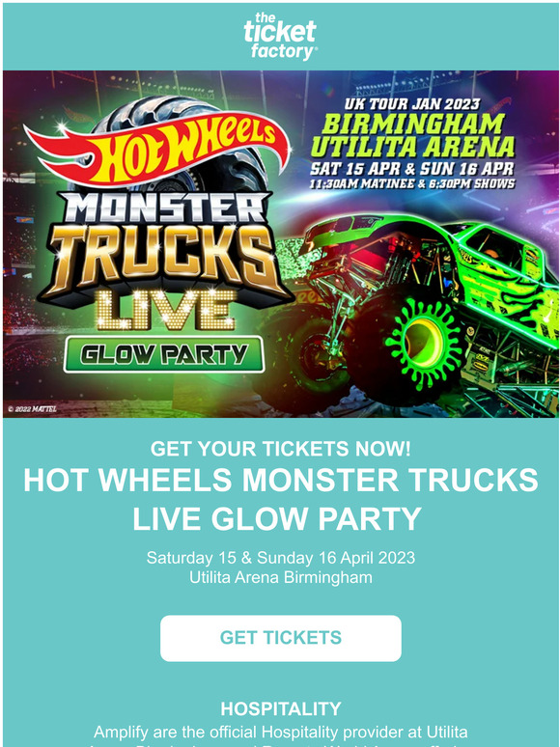Click the green Glow Party badge
The height and width of the screenshot is (747, 560).
click(x=164, y=354)
